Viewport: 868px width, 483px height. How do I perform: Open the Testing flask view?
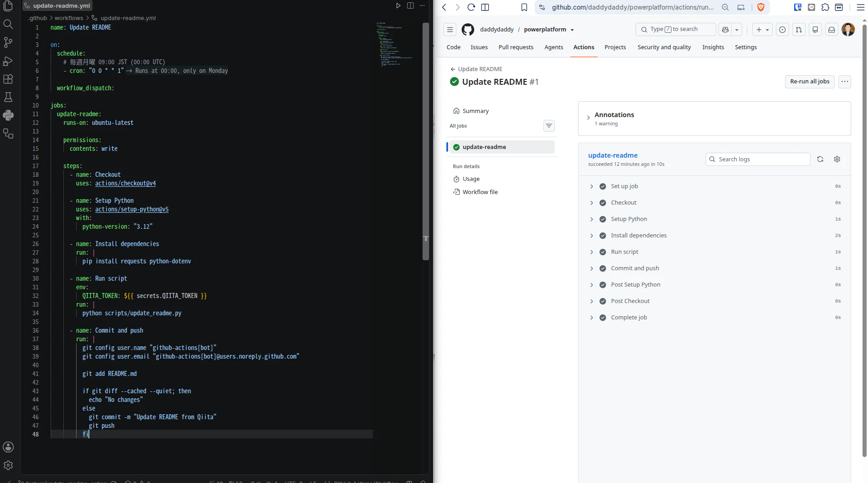pyautogui.click(x=8, y=97)
